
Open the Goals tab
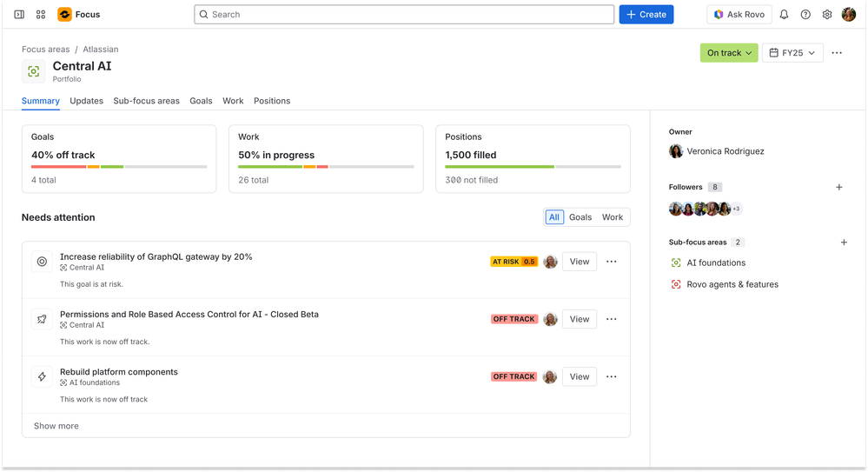pos(201,101)
